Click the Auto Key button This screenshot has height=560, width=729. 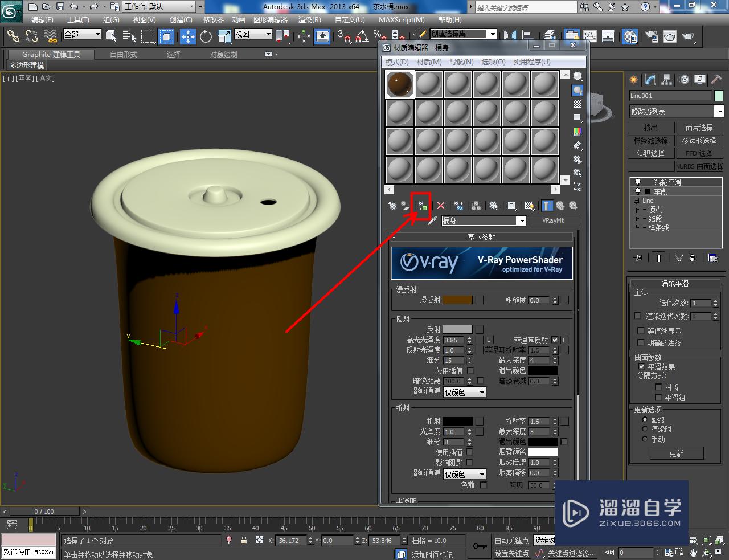511,541
